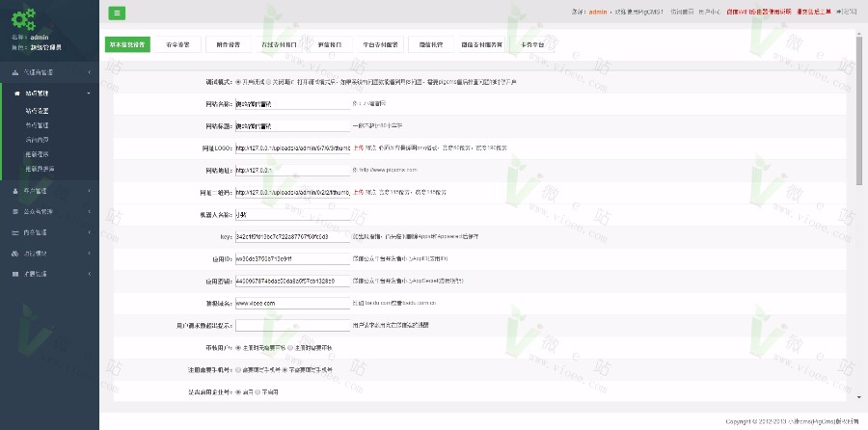Select second option in phone number registration row
The height and width of the screenshot is (430, 868).
pyautogui.click(x=285, y=370)
